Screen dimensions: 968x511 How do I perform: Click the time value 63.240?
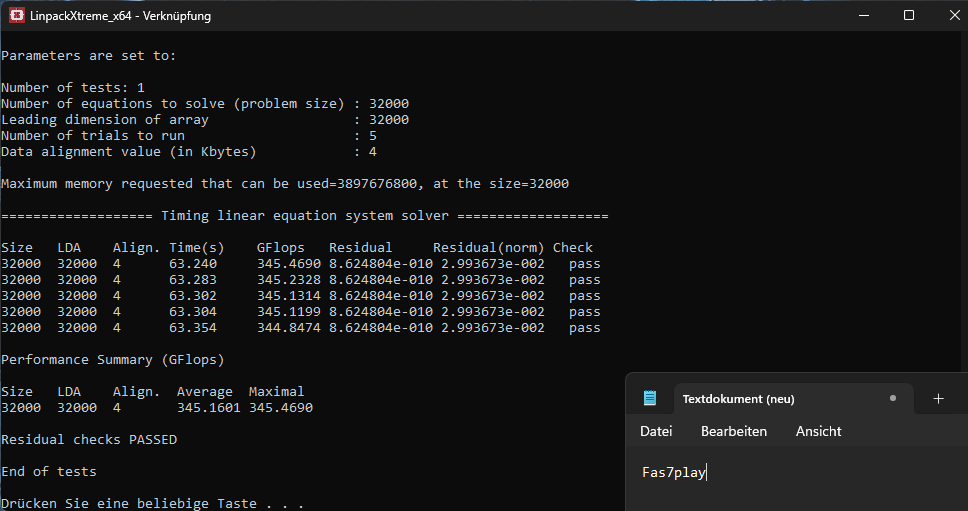click(x=193, y=264)
